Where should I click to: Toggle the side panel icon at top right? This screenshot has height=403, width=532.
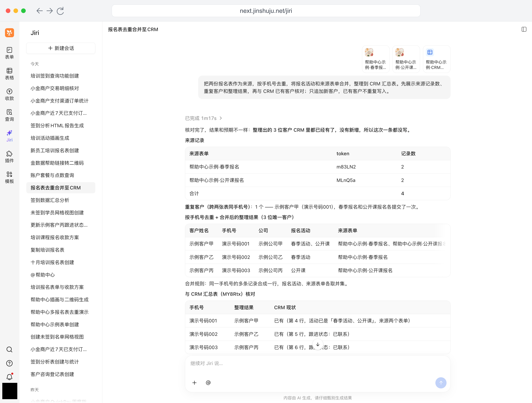point(524,29)
